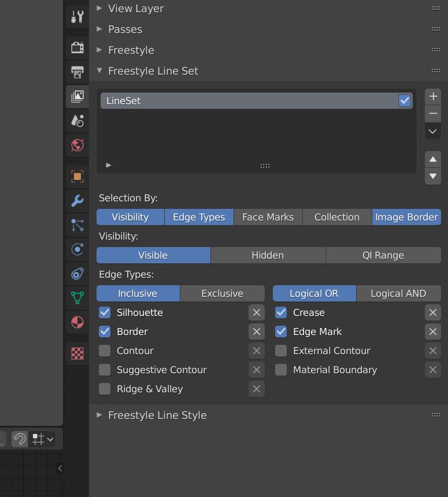The image size is (448, 497).
Task: Select the LineSet list entry
Action: point(257,101)
